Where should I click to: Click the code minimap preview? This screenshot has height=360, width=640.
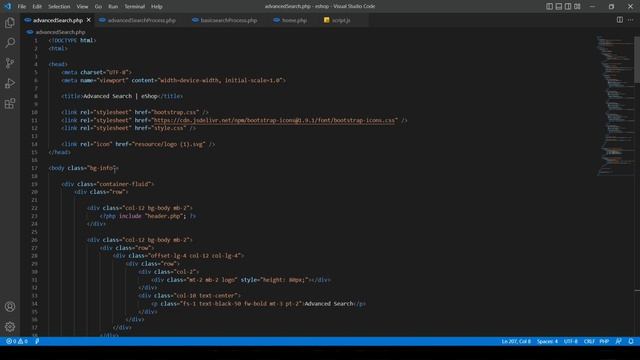pos(615,106)
